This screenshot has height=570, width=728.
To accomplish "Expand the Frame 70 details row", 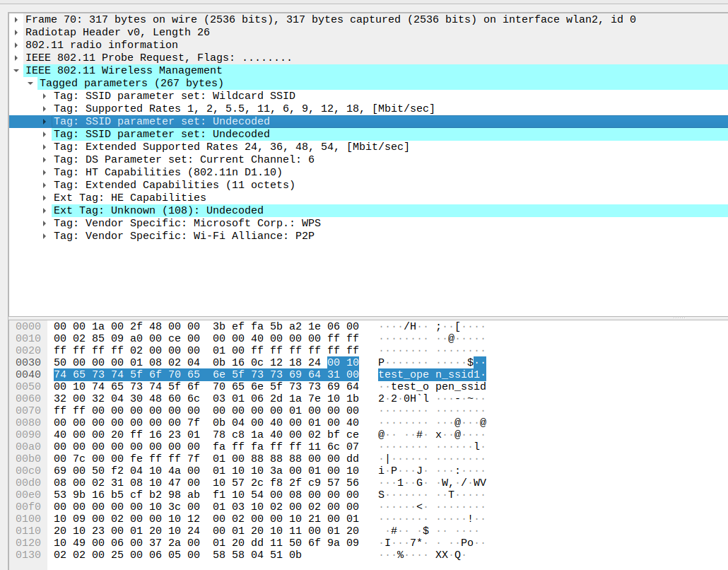I will pyautogui.click(x=16, y=20).
